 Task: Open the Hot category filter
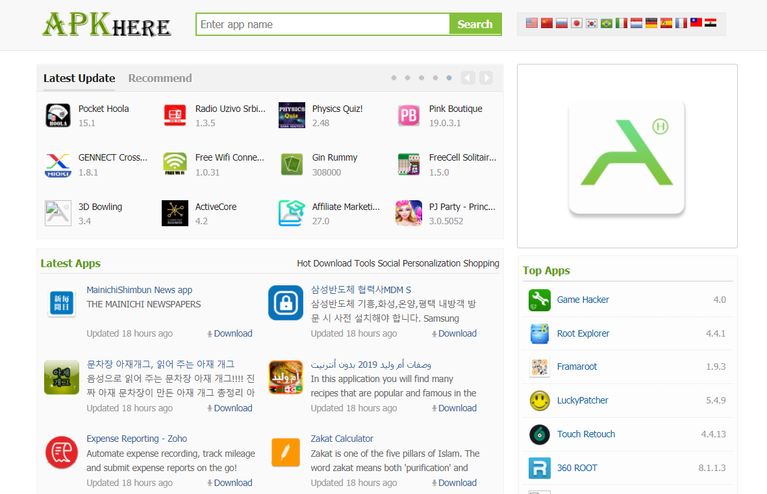click(x=304, y=263)
